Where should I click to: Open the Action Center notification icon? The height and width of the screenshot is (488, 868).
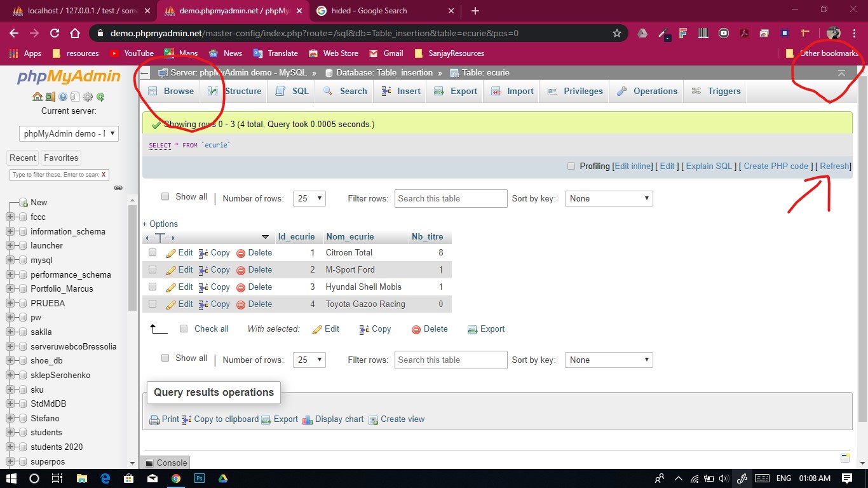(x=847, y=478)
